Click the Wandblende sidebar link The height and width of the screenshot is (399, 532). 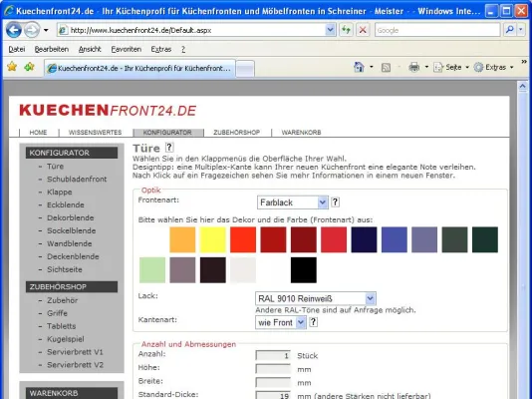pos(69,243)
